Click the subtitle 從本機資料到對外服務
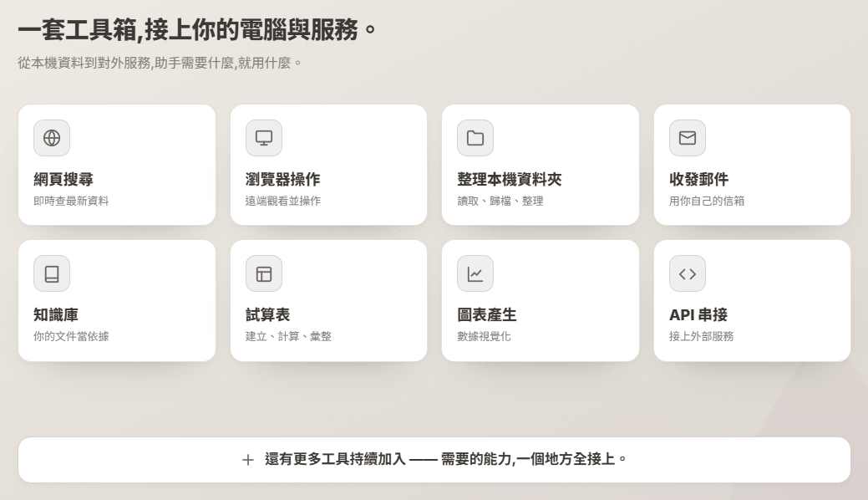 [160, 63]
